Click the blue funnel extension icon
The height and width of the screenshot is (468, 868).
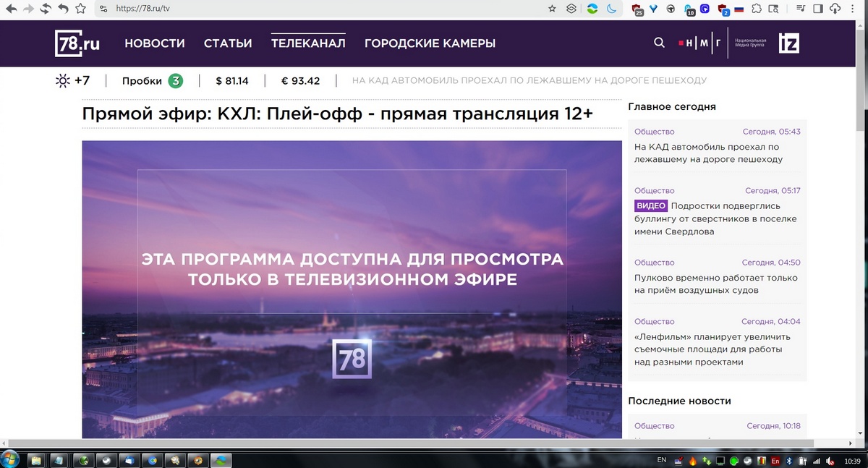654,9
